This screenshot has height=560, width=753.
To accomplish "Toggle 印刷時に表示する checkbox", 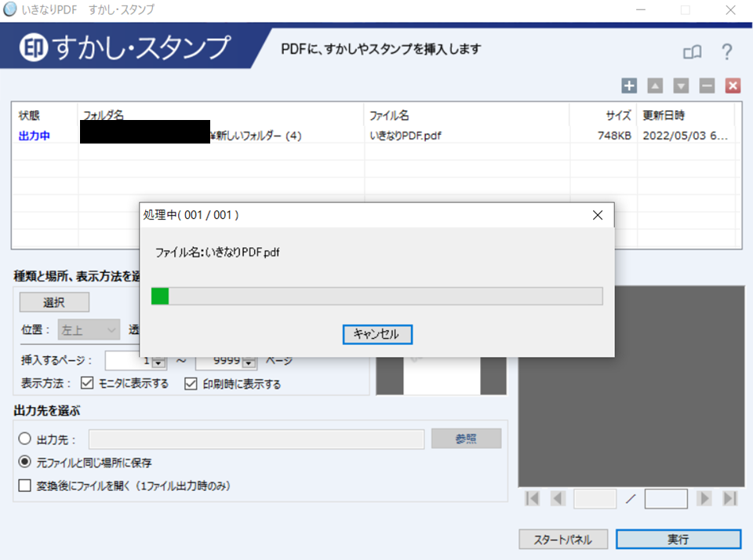I will [191, 384].
